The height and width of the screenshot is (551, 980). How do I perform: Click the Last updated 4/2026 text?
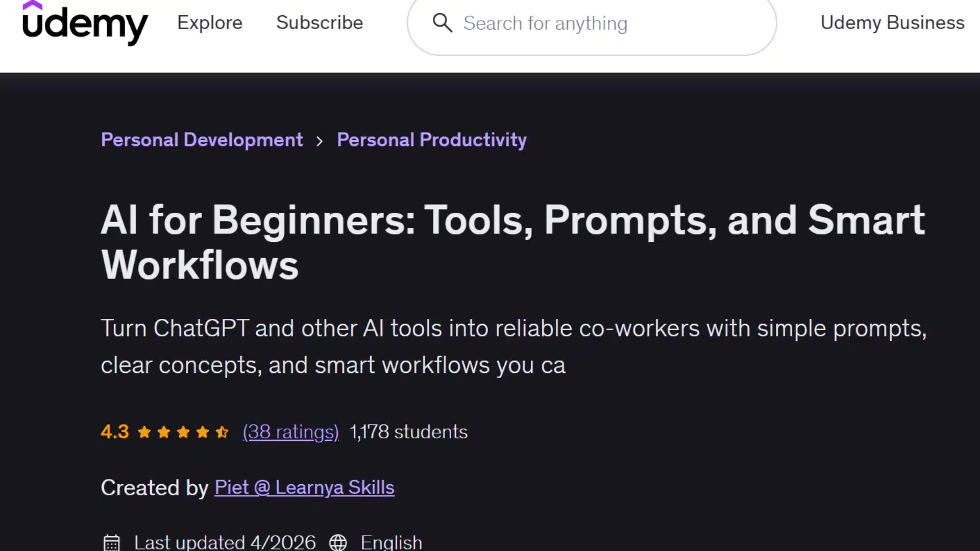[225, 542]
